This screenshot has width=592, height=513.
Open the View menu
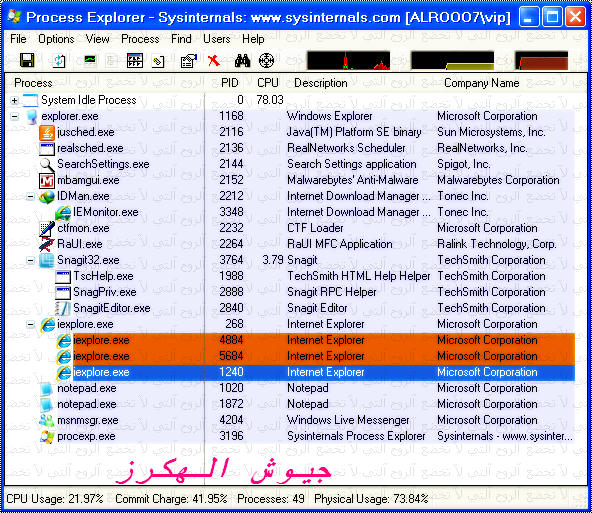click(97, 39)
